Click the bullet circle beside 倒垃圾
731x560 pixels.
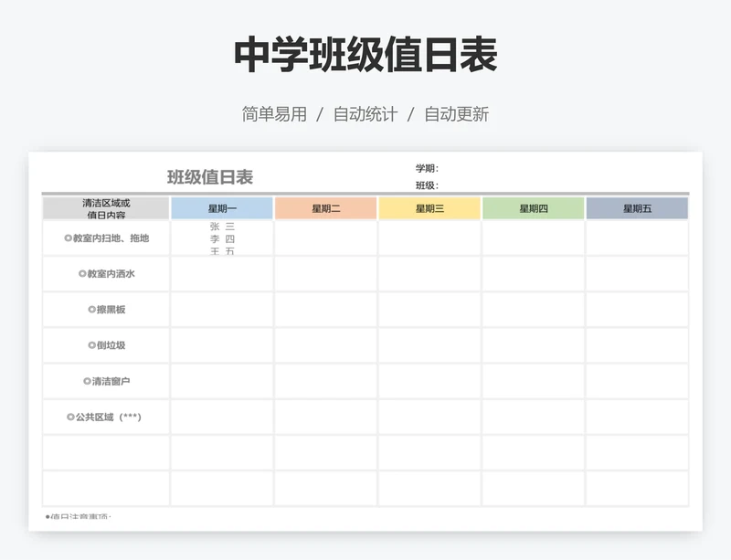tap(92, 345)
